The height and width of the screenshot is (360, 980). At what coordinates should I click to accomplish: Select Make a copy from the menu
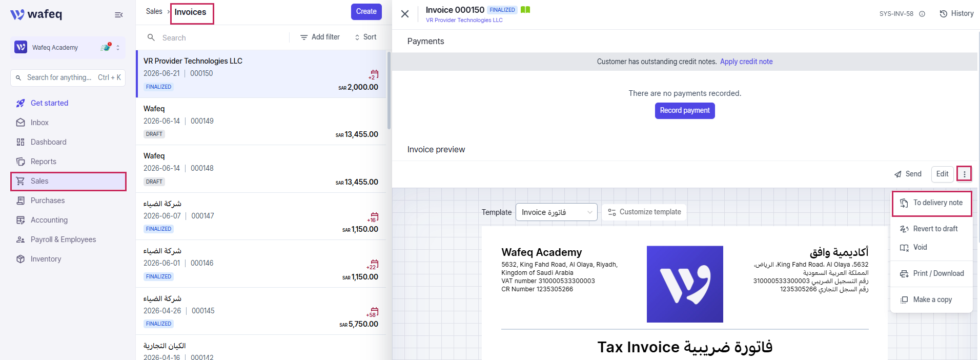point(931,299)
